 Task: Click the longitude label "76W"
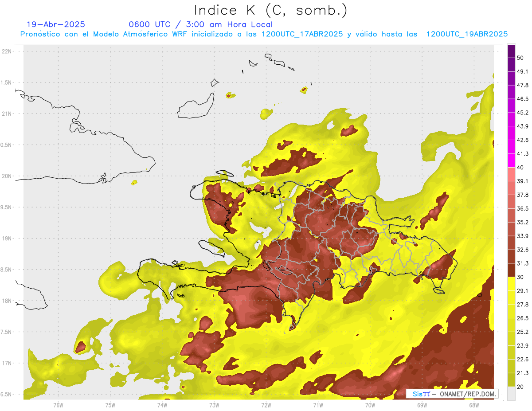click(58, 405)
